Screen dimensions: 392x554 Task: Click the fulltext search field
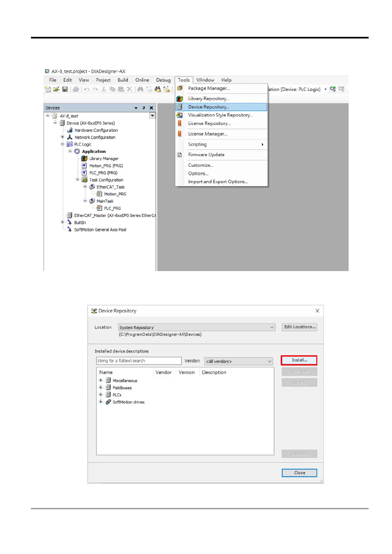pos(139,361)
